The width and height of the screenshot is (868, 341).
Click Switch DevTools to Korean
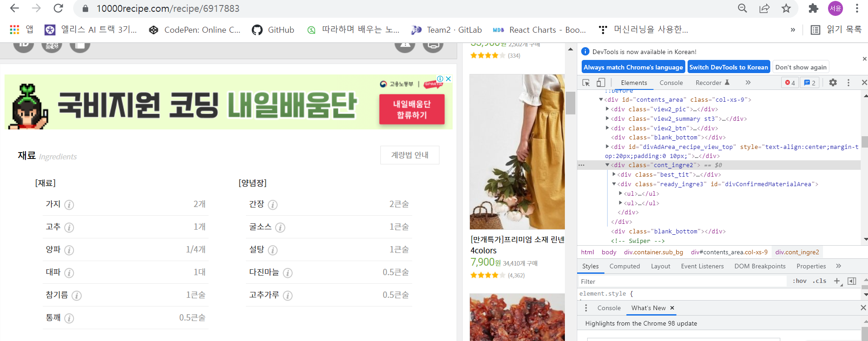click(728, 67)
